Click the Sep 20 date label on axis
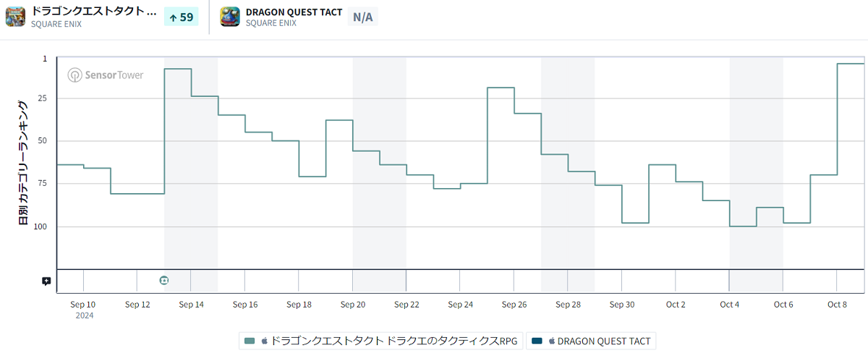868x356 pixels. [353, 305]
